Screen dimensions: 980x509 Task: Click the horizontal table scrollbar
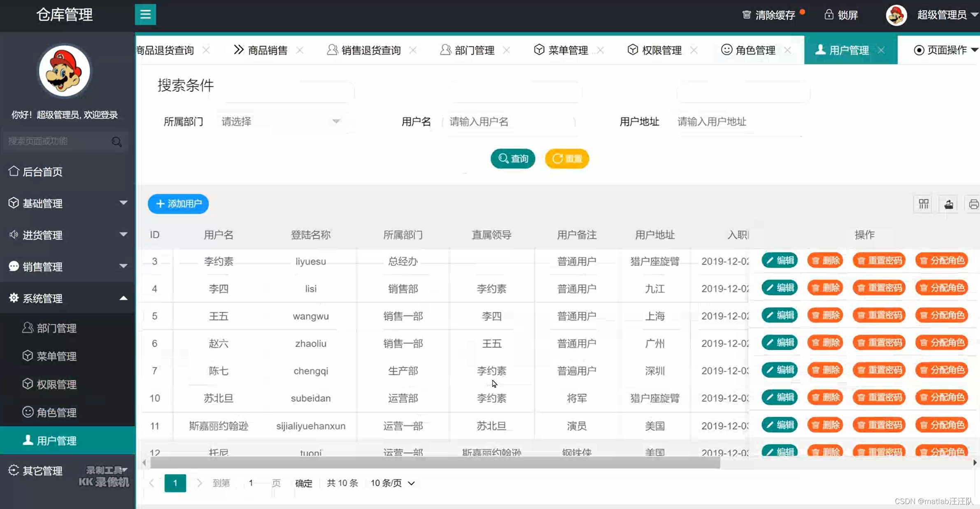pyautogui.click(x=435, y=463)
